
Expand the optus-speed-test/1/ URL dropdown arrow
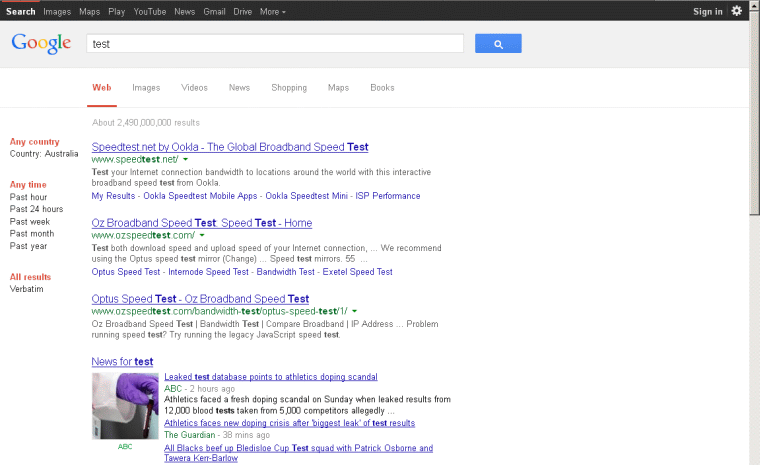[x=354, y=311]
